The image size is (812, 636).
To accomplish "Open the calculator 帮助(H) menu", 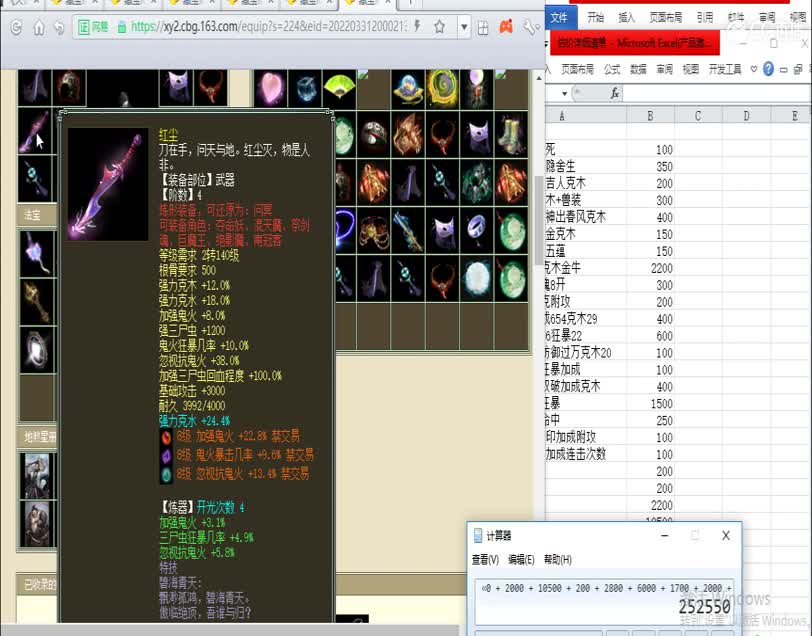I will tap(558, 560).
